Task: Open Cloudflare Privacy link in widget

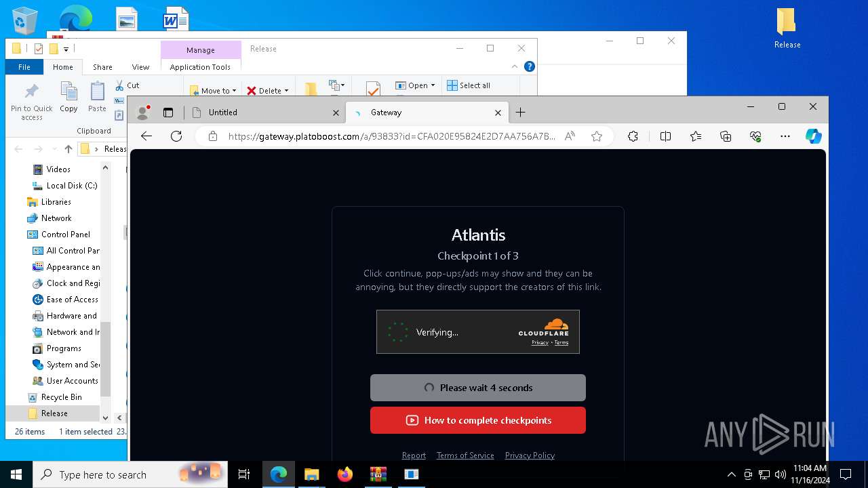Action: (540, 343)
